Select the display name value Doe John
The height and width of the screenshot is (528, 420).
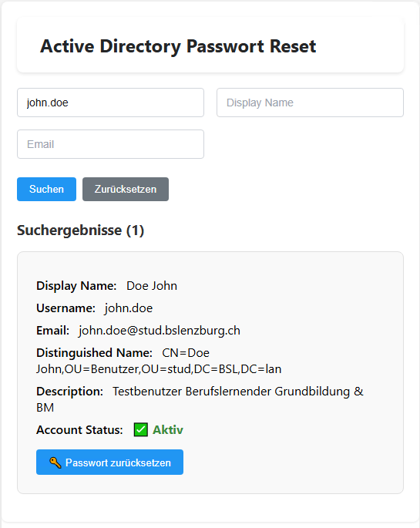tap(152, 285)
